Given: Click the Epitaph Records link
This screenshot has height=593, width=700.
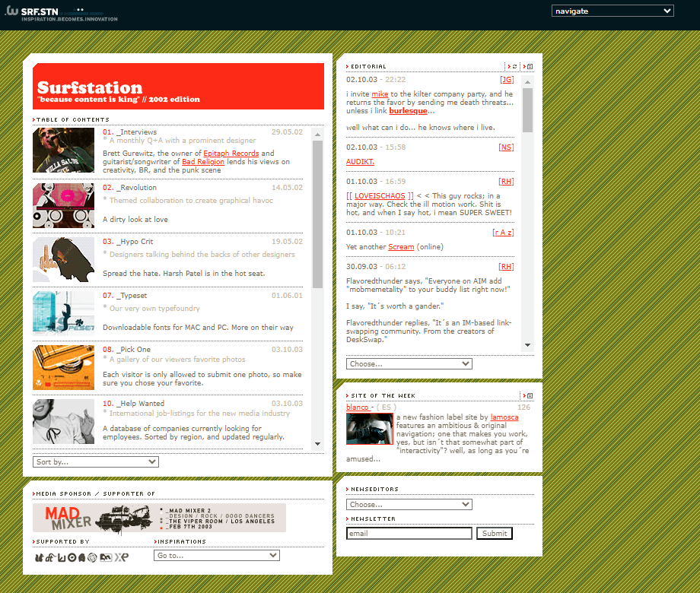Looking at the screenshot, I should 231,153.
